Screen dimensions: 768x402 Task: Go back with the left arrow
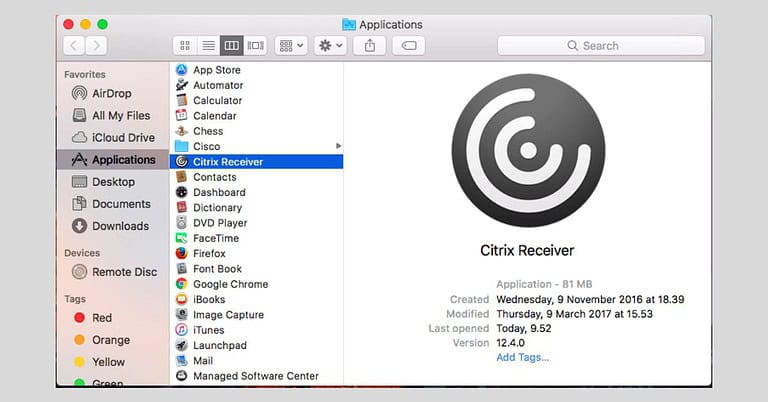pos(74,46)
